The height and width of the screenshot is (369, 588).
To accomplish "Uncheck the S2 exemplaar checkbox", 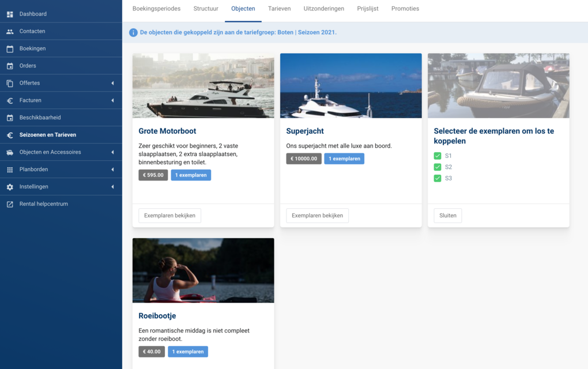I will tap(438, 167).
